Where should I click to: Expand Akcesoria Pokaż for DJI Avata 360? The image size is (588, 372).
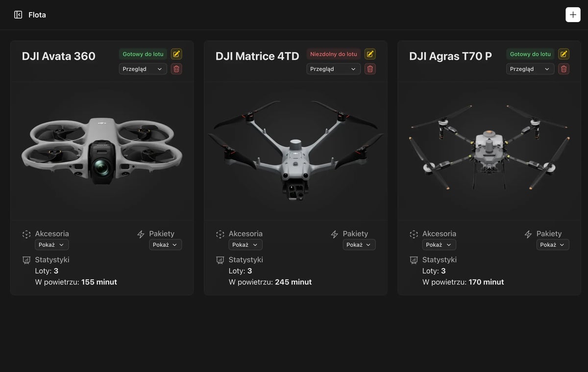(x=52, y=245)
